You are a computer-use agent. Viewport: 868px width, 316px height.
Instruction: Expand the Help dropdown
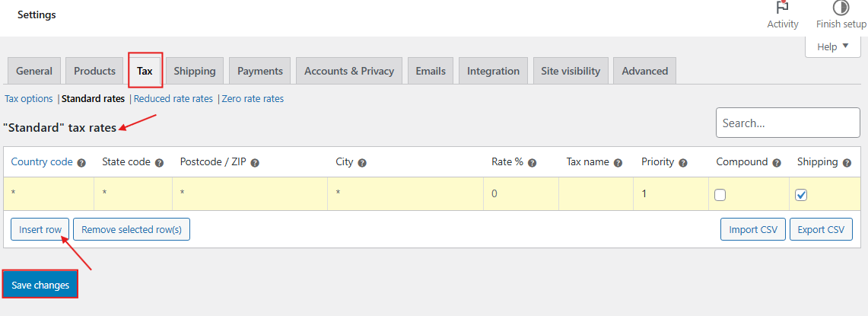click(832, 47)
